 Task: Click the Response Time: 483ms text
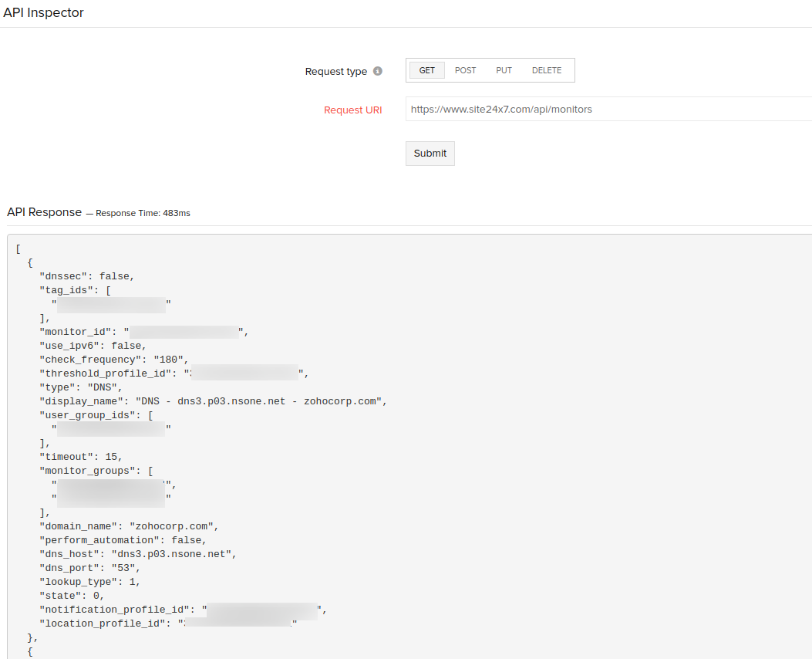[143, 213]
